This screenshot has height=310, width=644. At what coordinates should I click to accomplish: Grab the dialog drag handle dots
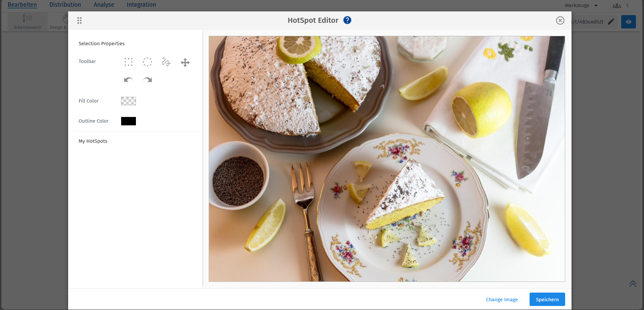click(80, 20)
